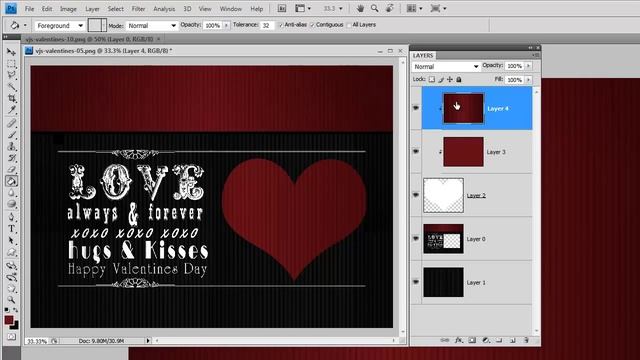
Task: Select the Crop tool
Action: (x=11, y=98)
